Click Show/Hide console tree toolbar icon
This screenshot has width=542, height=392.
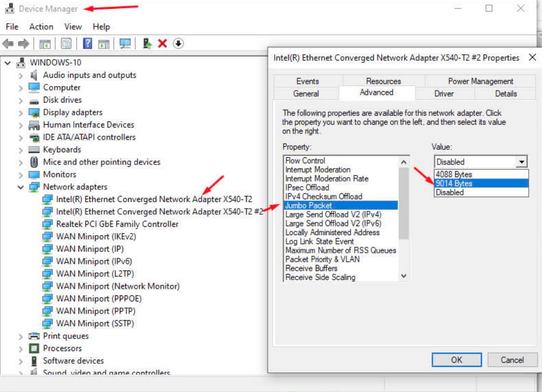point(45,44)
